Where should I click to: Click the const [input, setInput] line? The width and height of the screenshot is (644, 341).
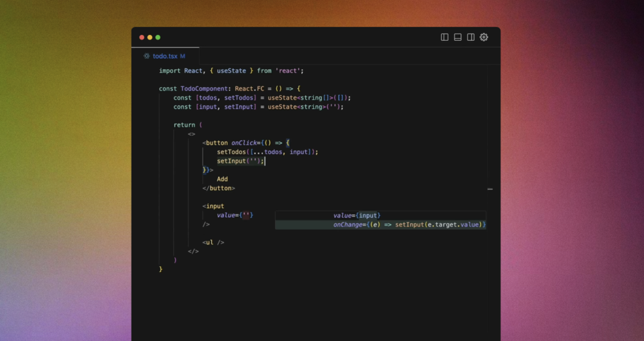258,107
